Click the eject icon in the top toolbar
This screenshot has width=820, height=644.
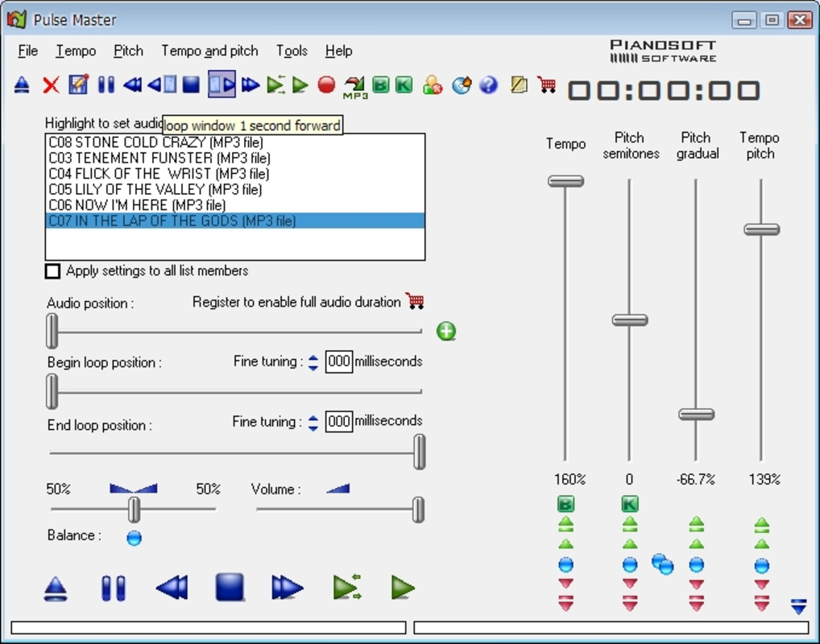22,85
